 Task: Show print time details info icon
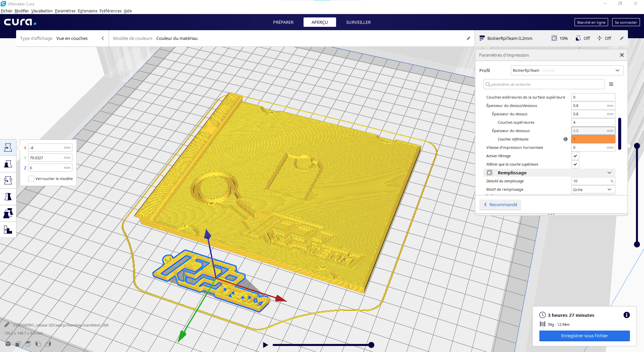[x=627, y=315]
